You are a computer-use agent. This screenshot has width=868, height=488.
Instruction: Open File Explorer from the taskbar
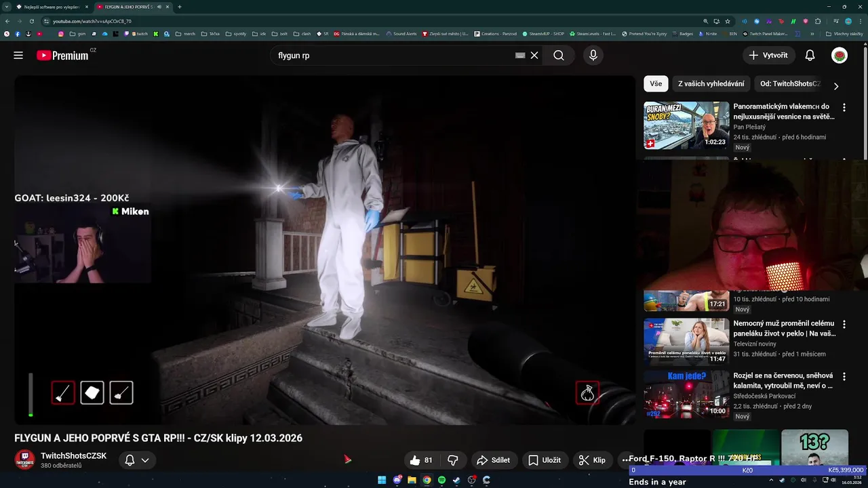coord(412,480)
